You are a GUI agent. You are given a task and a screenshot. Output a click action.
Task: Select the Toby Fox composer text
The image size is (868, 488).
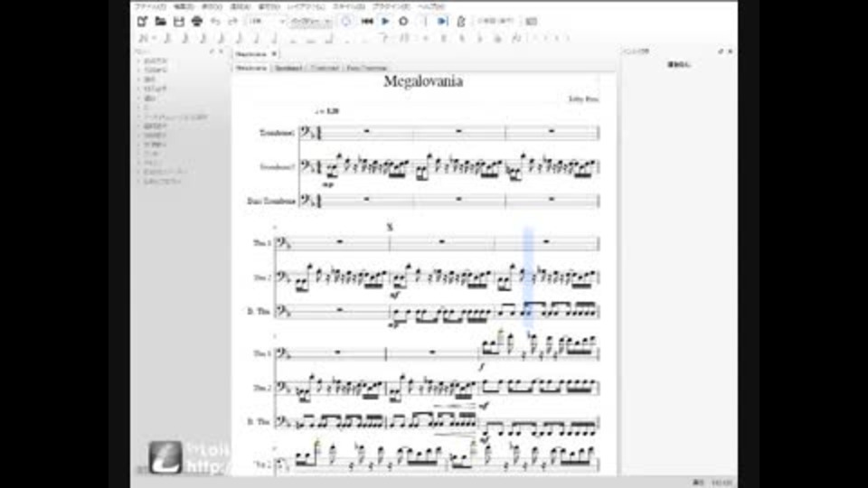583,99
